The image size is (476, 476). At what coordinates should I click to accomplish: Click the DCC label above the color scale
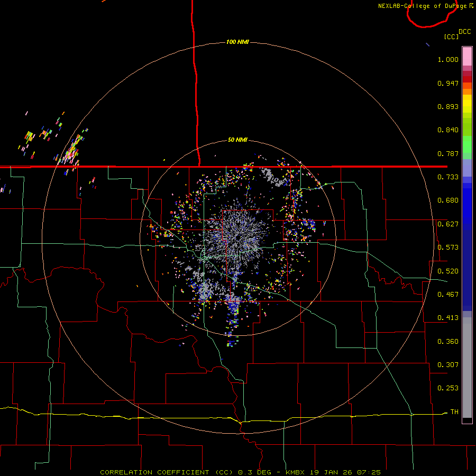[465, 32]
